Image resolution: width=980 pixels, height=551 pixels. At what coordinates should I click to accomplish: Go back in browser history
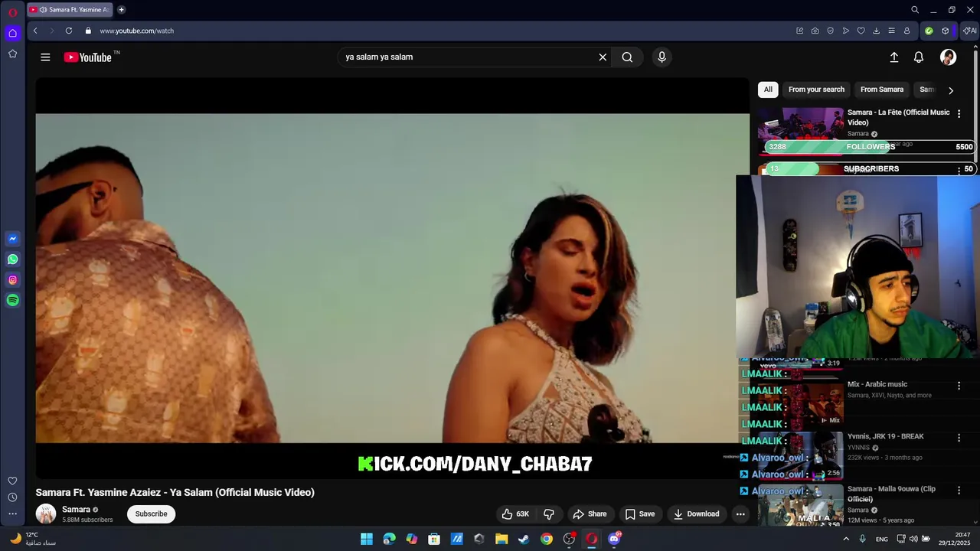35,31
